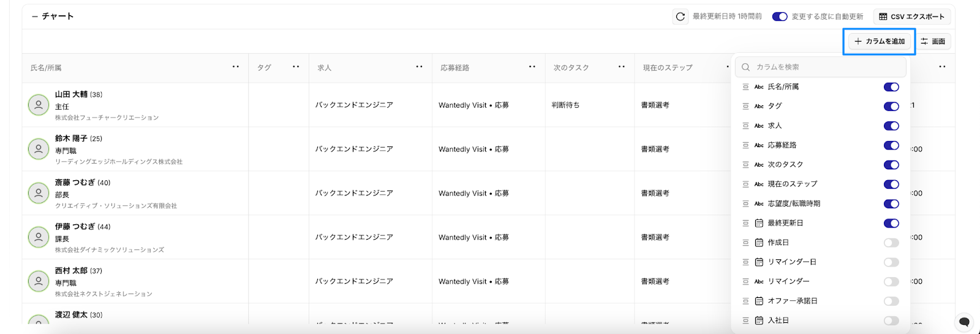This screenshot has width=980, height=334.
Task: Click the search magnifier icon in column panel
Action: click(745, 67)
